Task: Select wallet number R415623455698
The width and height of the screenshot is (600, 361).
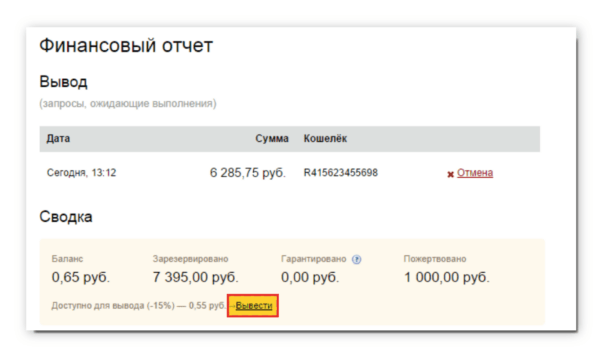Action: tap(341, 173)
